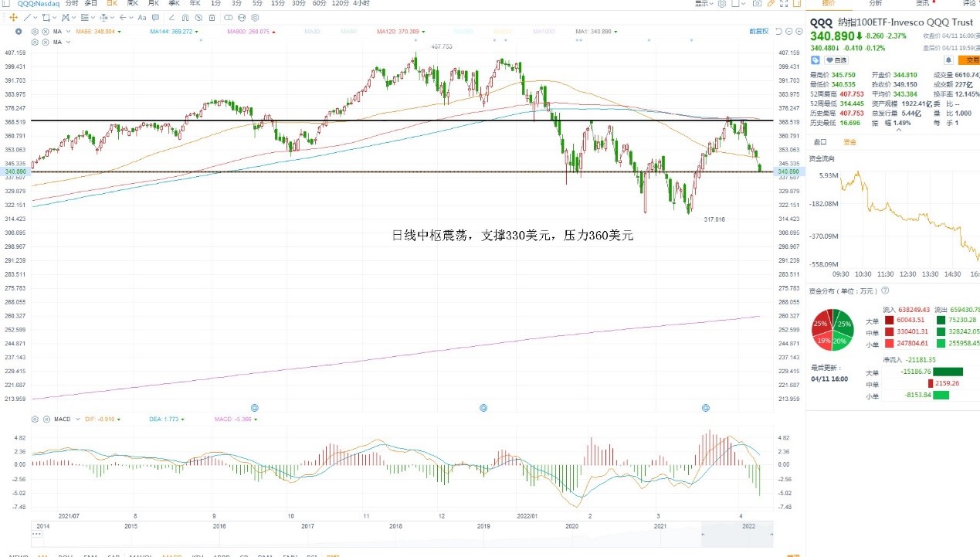This screenshot has width=980, height=557.
Task: Open MACD indicator settings gear
Action: 35,419
